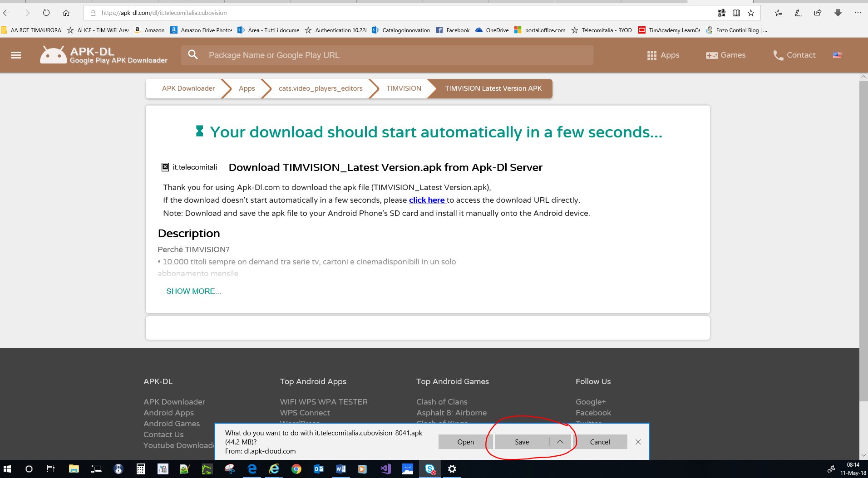Cancel the apk download prompt
Viewport: 868px width, 478px height.
600,442
